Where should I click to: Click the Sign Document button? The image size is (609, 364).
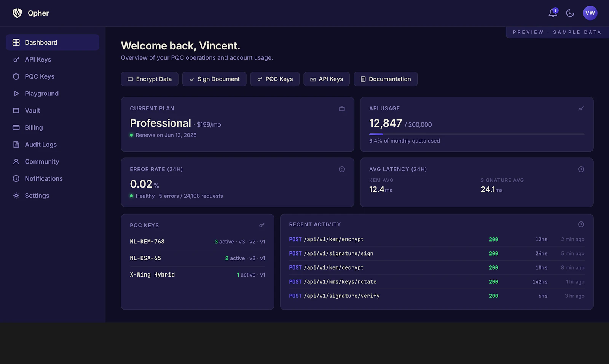point(214,79)
